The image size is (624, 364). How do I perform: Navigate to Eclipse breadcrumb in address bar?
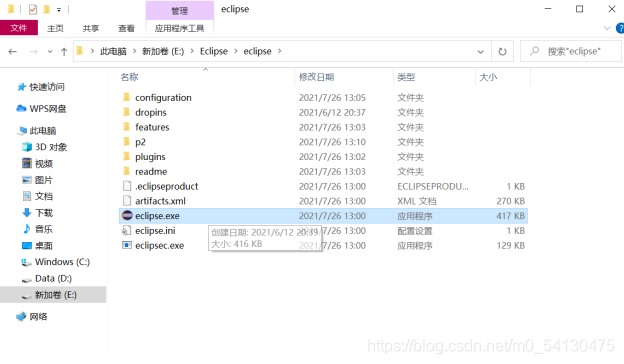coord(214,51)
